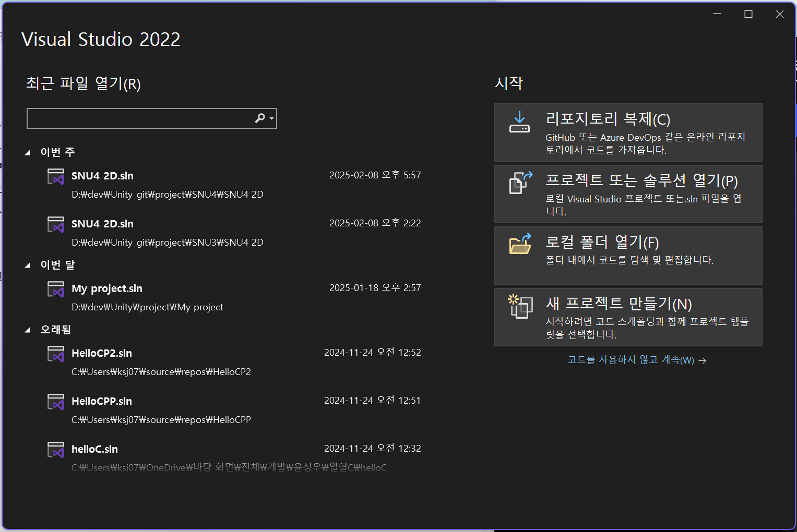Click the path C:₩Users₩ksj07₩source₩repos₩HelloCP2
797x532 pixels.
(x=161, y=372)
